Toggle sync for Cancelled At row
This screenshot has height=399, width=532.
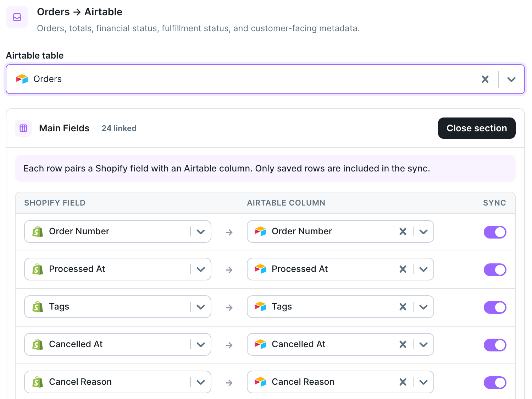tap(495, 345)
